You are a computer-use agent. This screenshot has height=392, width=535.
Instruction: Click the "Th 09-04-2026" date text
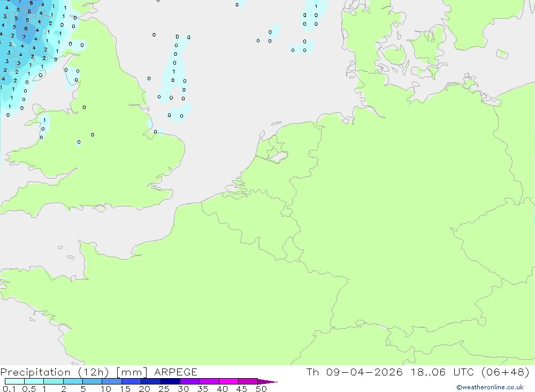pyautogui.click(x=355, y=372)
